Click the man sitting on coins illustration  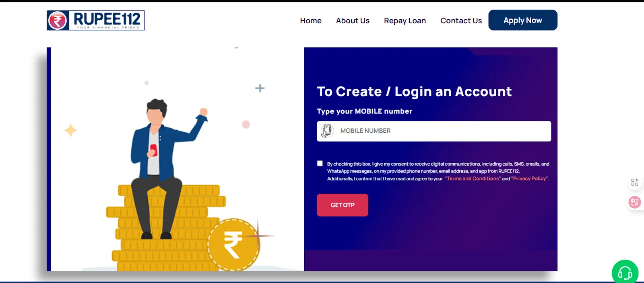[x=167, y=169]
